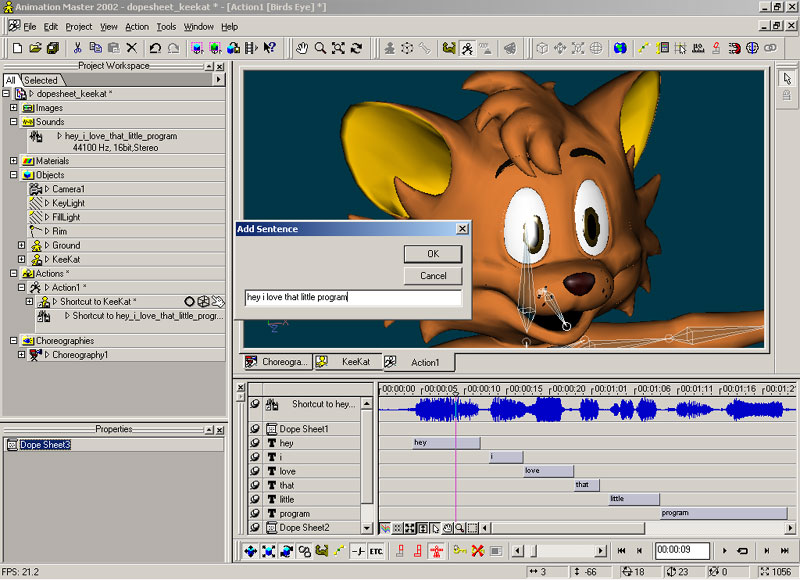Toggle visibility eye for the 'program' track
The image size is (800, 580).
pos(255,513)
